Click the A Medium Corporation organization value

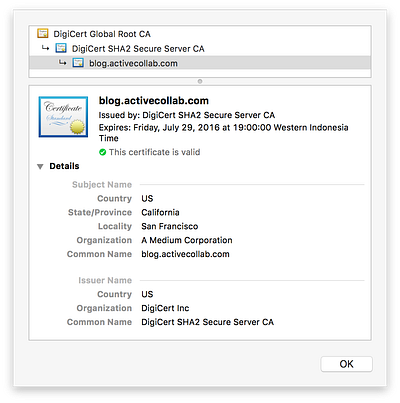(x=187, y=240)
